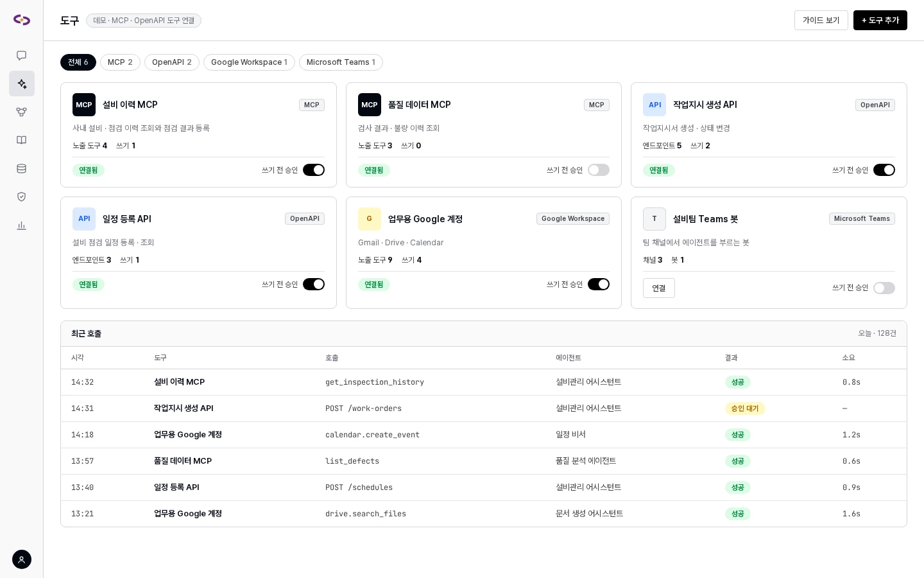Click the API icon of 작업지시 생성 API card

654,105
